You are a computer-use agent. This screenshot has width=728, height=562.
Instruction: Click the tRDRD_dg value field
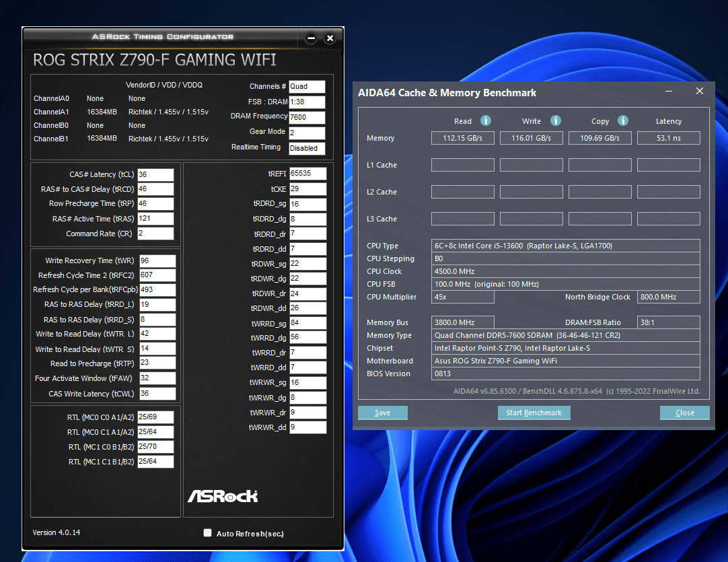point(308,219)
